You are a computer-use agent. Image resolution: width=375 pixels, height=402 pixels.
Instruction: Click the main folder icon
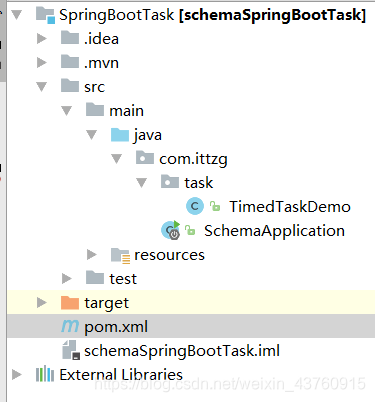coord(95,110)
